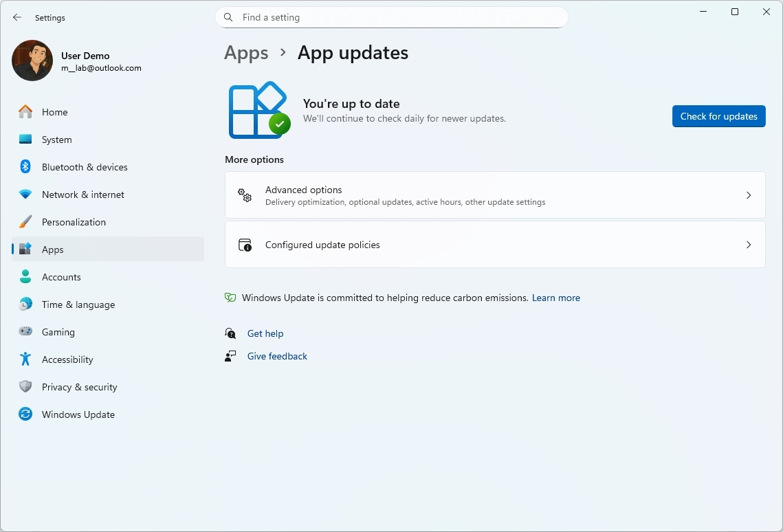Select Privacy & security settings
This screenshot has width=783, height=532.
(x=79, y=387)
